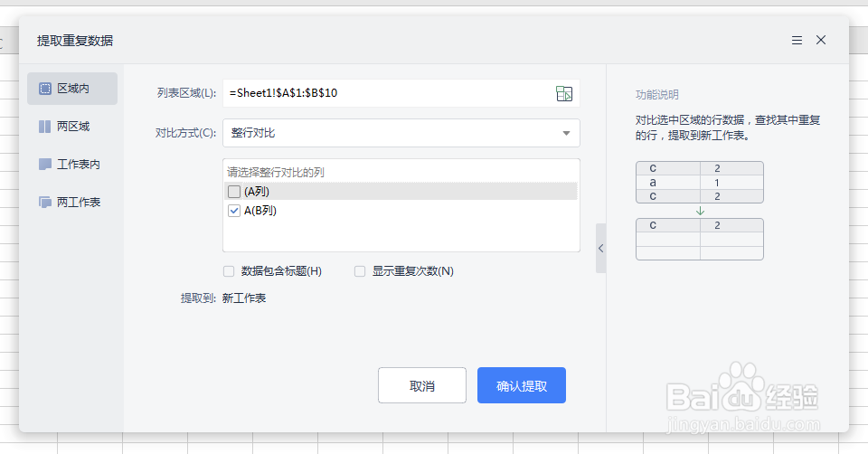
Task: Check the (A列) checkbox
Action: [x=234, y=192]
